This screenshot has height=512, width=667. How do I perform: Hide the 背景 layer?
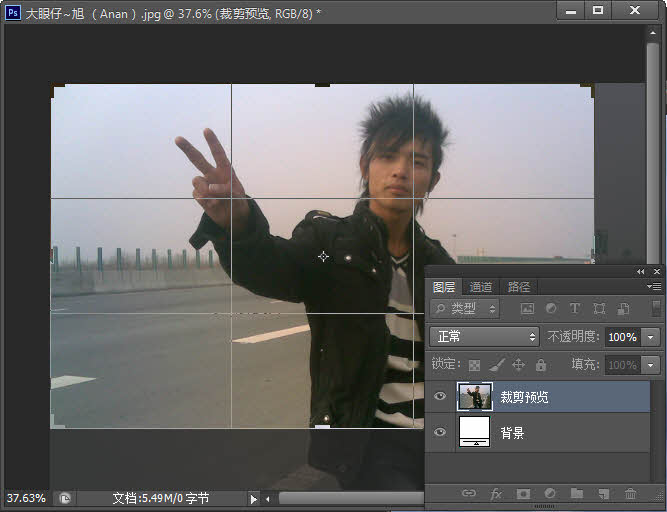click(440, 433)
